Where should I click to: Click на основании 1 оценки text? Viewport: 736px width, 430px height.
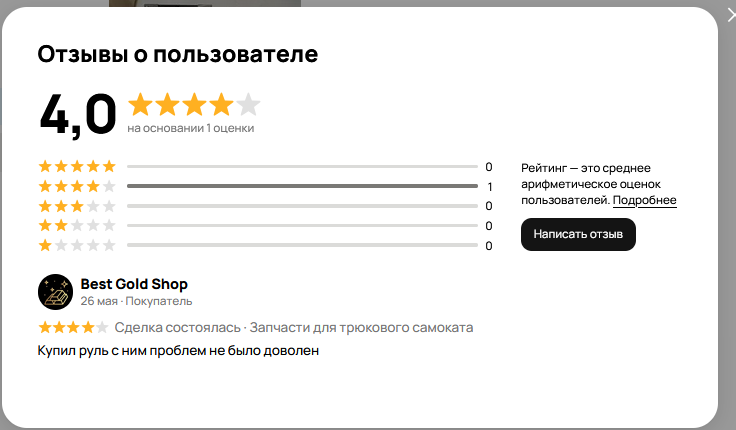[191, 128]
